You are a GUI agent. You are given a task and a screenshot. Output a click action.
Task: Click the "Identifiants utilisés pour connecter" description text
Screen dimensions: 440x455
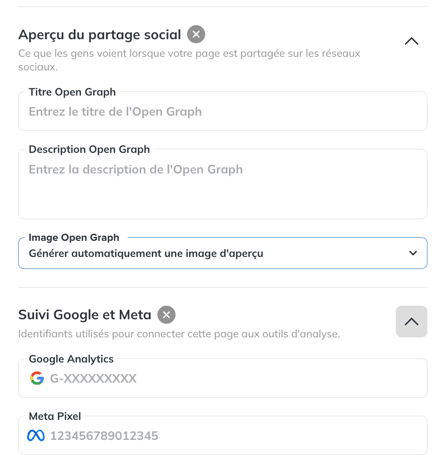[x=179, y=334]
